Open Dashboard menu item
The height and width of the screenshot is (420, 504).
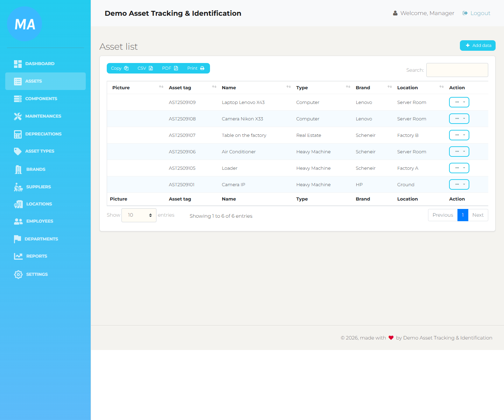[x=45, y=64]
